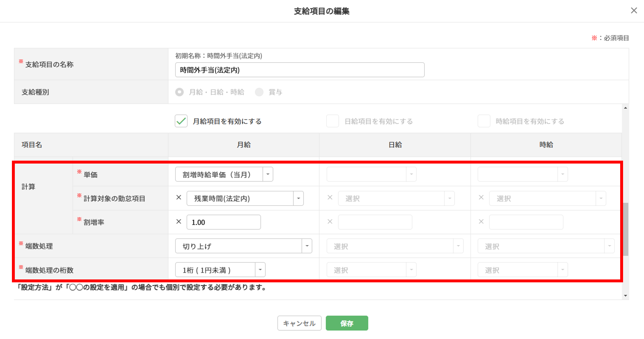Viewport: 644px width, 339px height.
Task: Select 月給・日給・時給 radio button
Action: 179,92
